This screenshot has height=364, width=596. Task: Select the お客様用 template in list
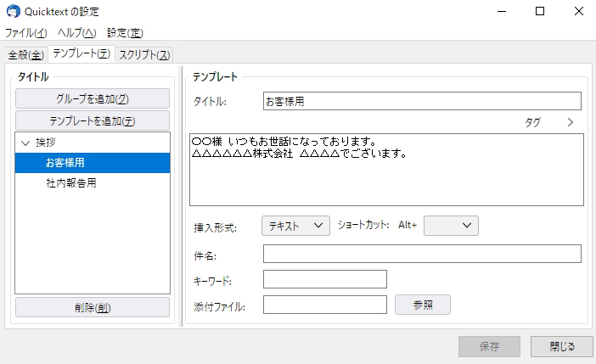65,162
